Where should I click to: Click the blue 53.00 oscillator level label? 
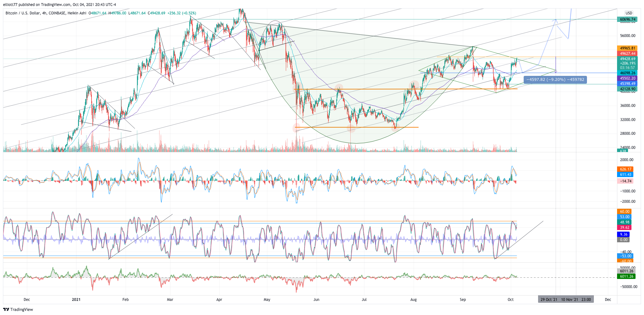click(x=624, y=217)
